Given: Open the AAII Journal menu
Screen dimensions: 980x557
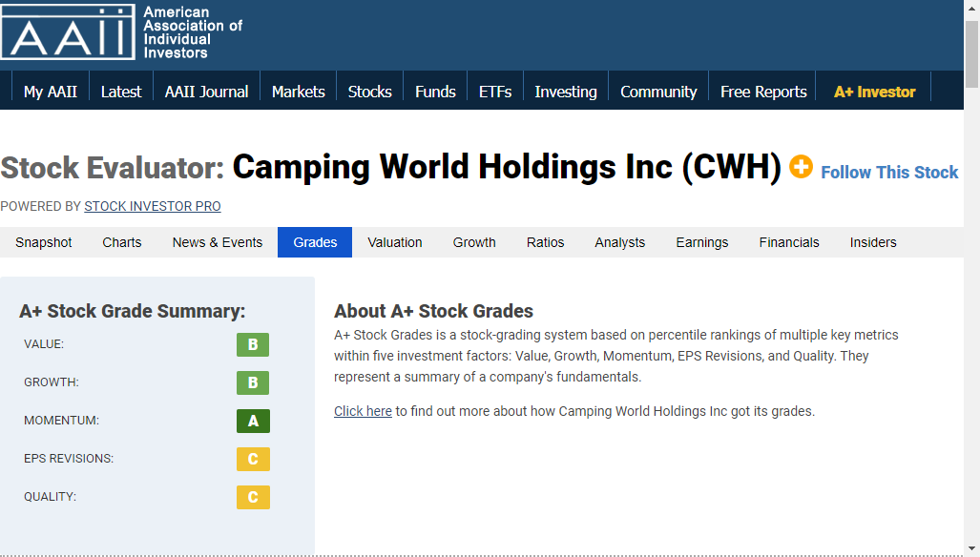Looking at the screenshot, I should (206, 92).
